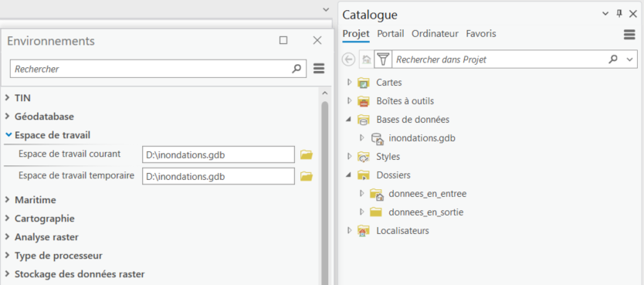
Task: Expand the Analyse raster section
Action: coord(8,236)
